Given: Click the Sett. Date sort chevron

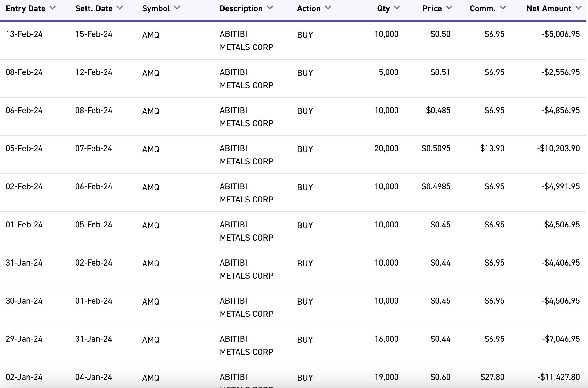Looking at the screenshot, I should [x=120, y=8].
